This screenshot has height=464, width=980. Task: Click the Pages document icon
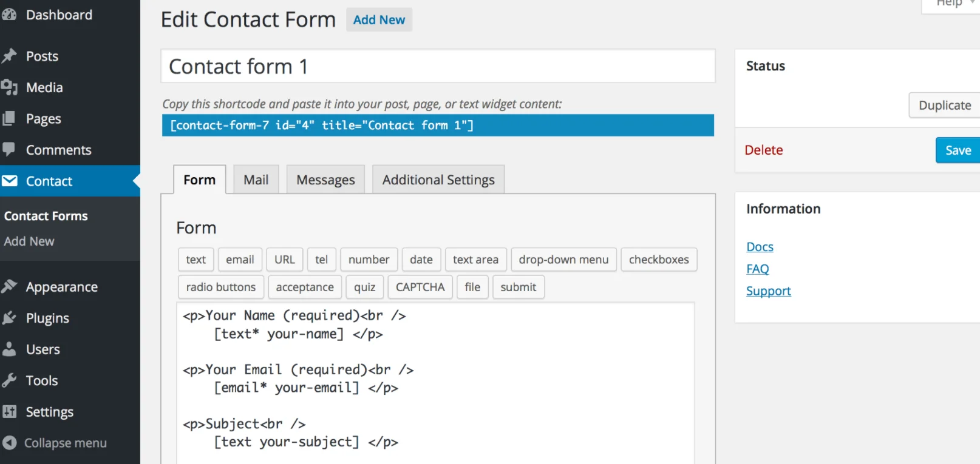click(x=9, y=118)
